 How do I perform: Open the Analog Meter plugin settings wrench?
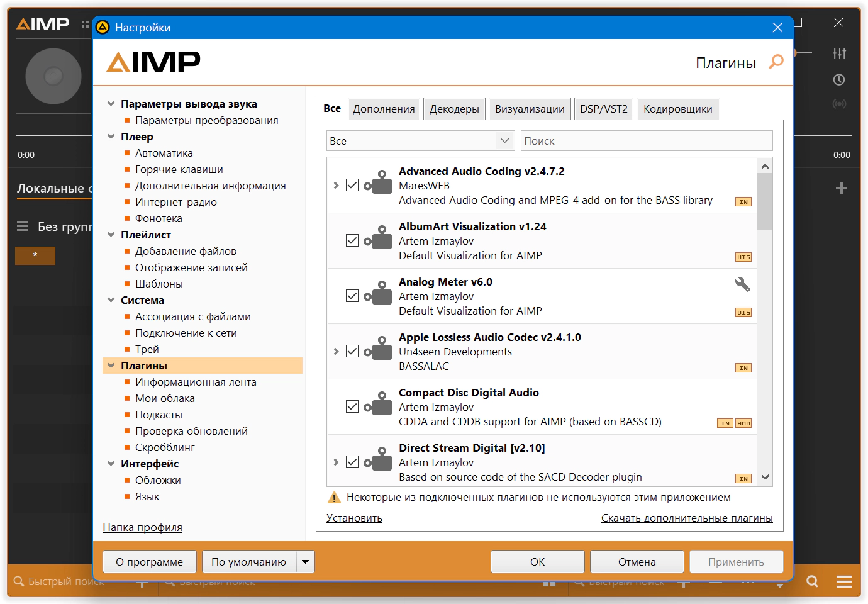tap(743, 284)
